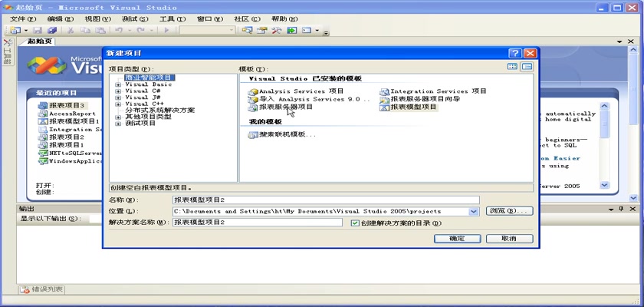
Task: Expand the Visual C++ tree node
Action: tap(118, 104)
